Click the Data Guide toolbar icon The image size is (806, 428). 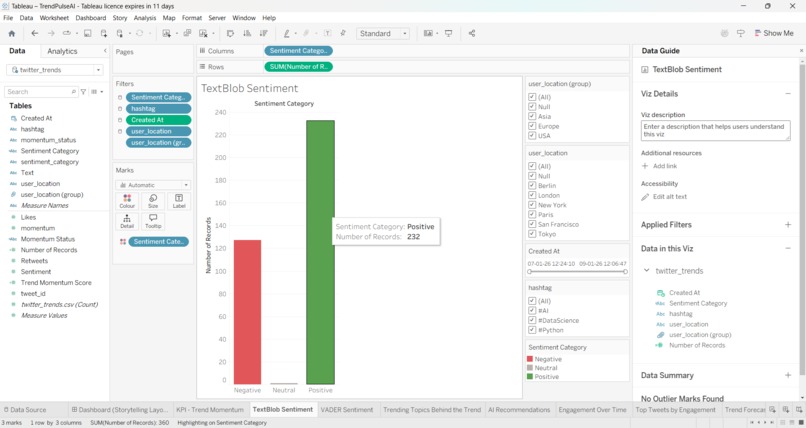741,33
